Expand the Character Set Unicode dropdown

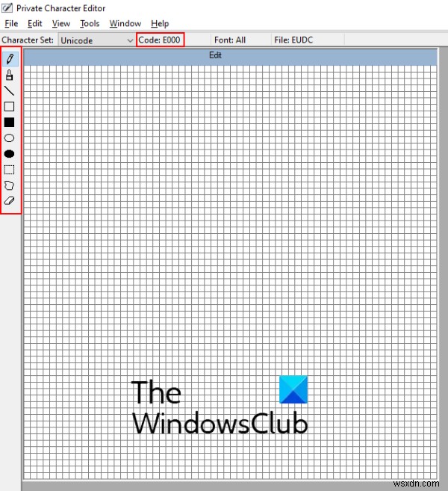[x=96, y=40]
